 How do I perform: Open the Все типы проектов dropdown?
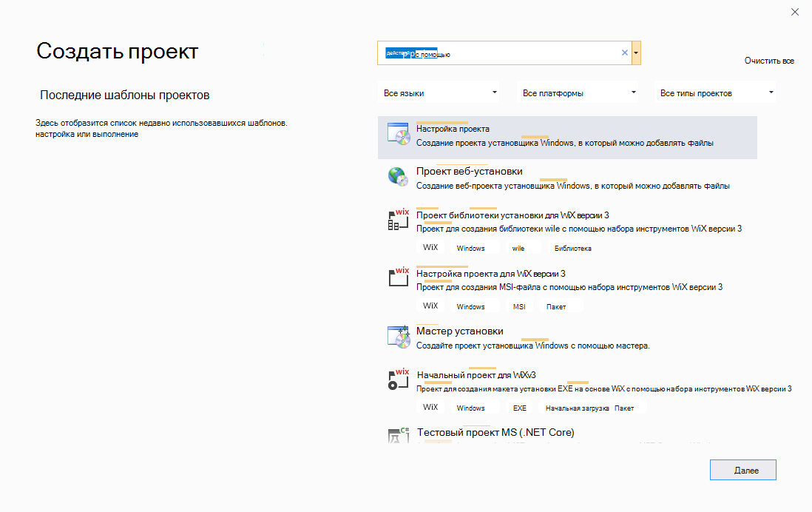point(714,91)
